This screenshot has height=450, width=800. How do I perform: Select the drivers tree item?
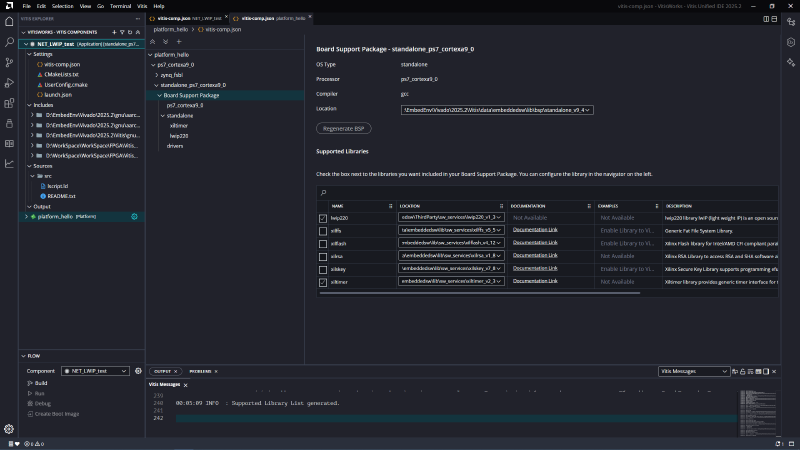point(174,146)
